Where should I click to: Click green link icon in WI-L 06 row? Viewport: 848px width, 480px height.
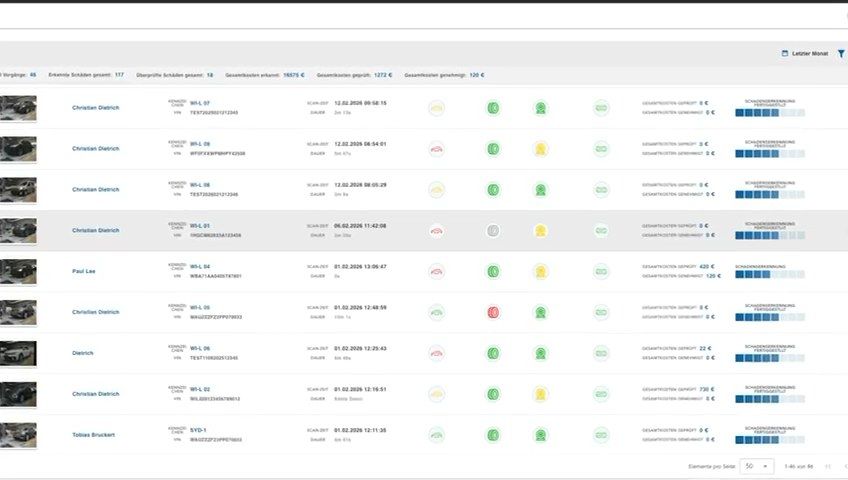[601, 354]
